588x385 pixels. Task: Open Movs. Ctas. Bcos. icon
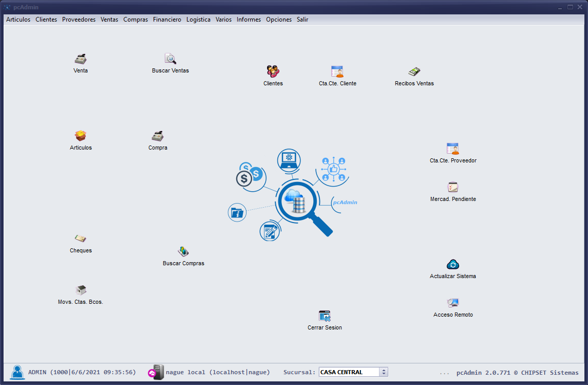coord(80,290)
